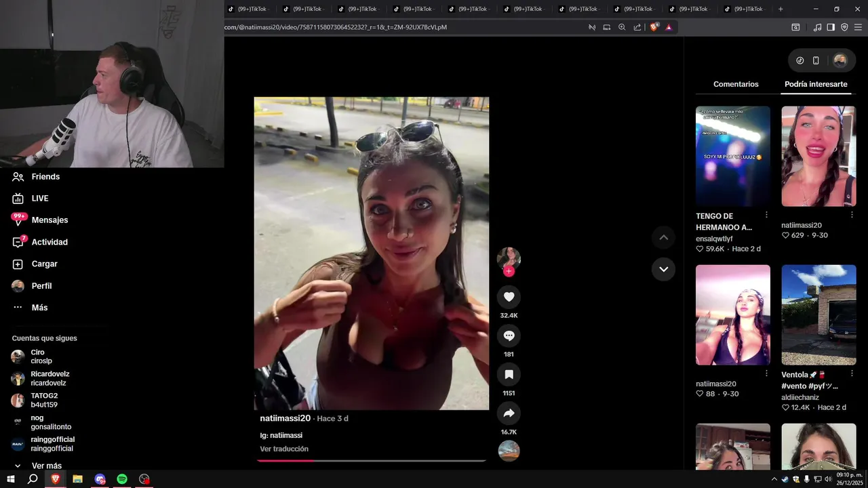
Task: Switch to the Comentarios tab
Action: click(736, 84)
